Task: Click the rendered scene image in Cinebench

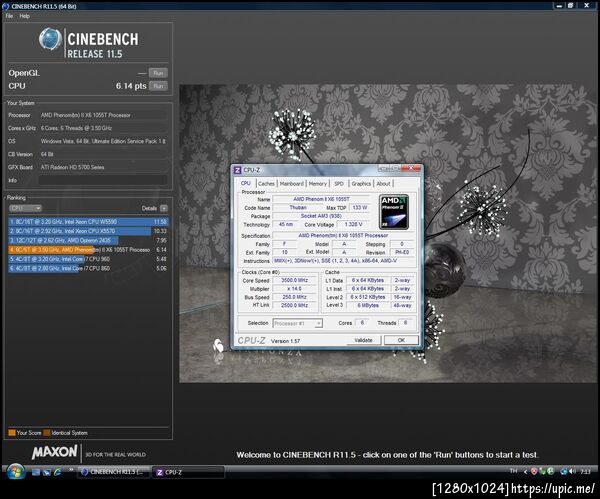Action: (x=389, y=233)
